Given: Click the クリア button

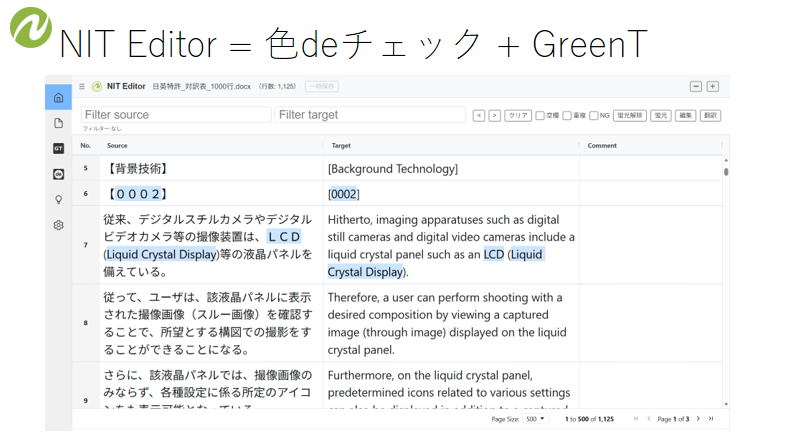Looking at the screenshot, I should pos(518,116).
